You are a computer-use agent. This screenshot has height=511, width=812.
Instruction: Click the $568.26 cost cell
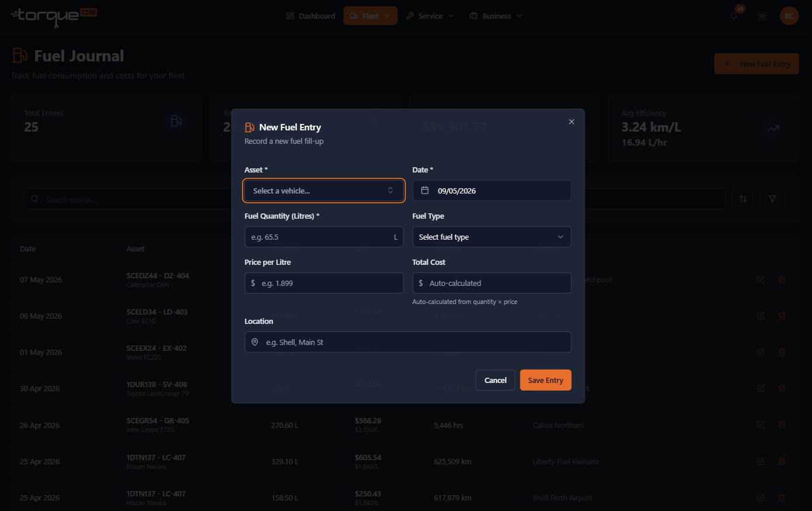pos(368,420)
